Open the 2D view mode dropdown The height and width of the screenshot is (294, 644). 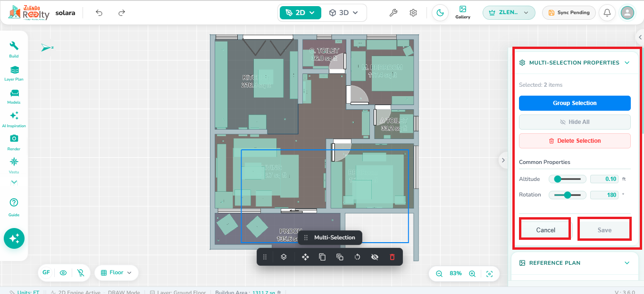point(300,13)
